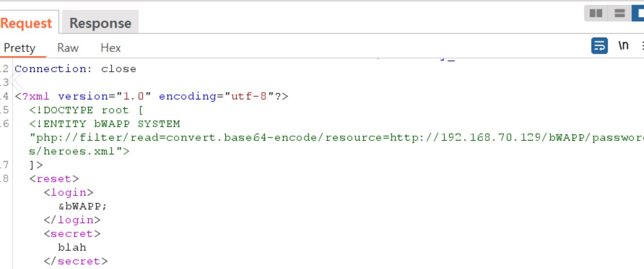Click the '<!ENTITY bWAPP SYSTEM' line
This screenshot has height=269, width=644.
pos(104,124)
